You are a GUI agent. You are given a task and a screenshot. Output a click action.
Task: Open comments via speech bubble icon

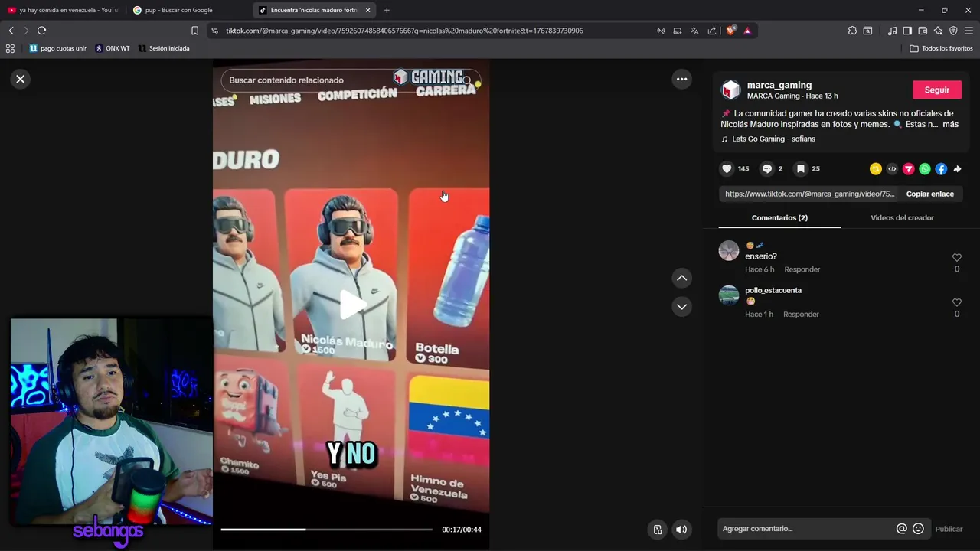[x=766, y=168]
